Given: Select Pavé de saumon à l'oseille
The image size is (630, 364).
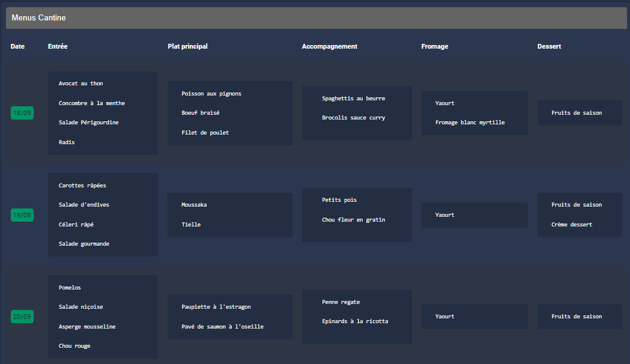Looking at the screenshot, I should click(x=222, y=327).
